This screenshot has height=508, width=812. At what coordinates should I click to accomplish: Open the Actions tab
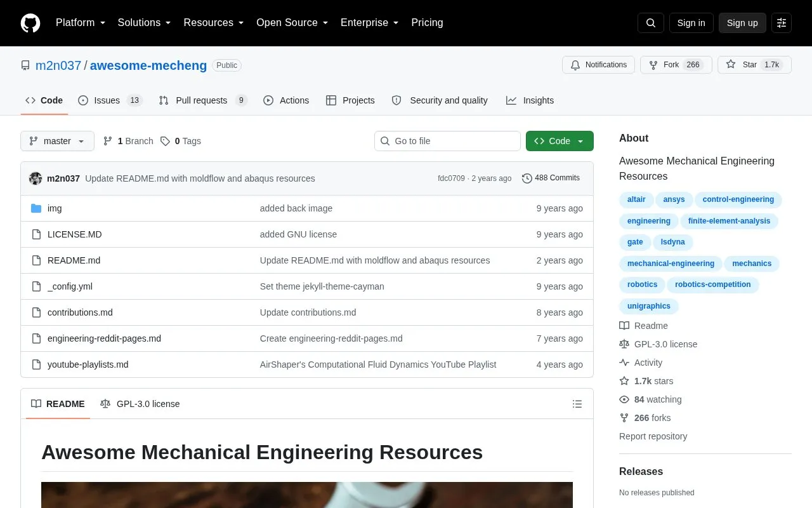[286, 100]
